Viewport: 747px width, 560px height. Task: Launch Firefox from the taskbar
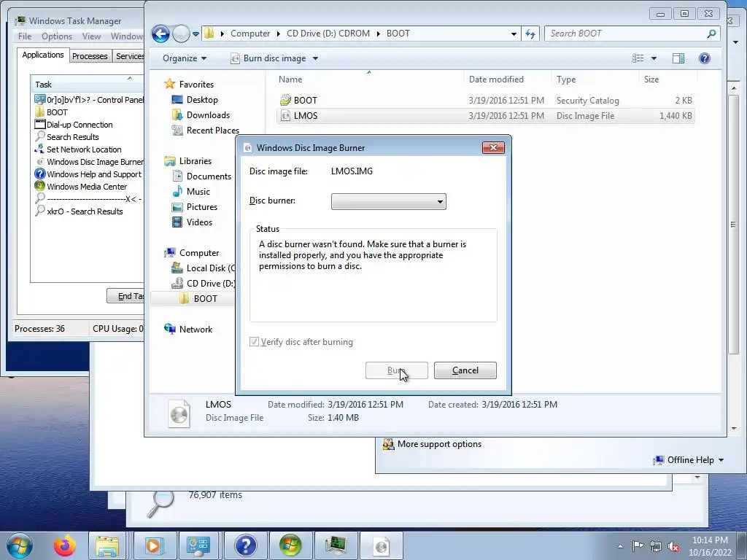(x=64, y=545)
